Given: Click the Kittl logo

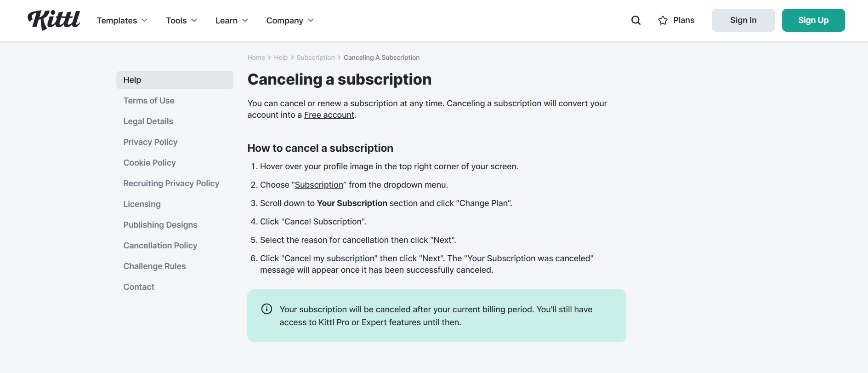Looking at the screenshot, I should (54, 20).
